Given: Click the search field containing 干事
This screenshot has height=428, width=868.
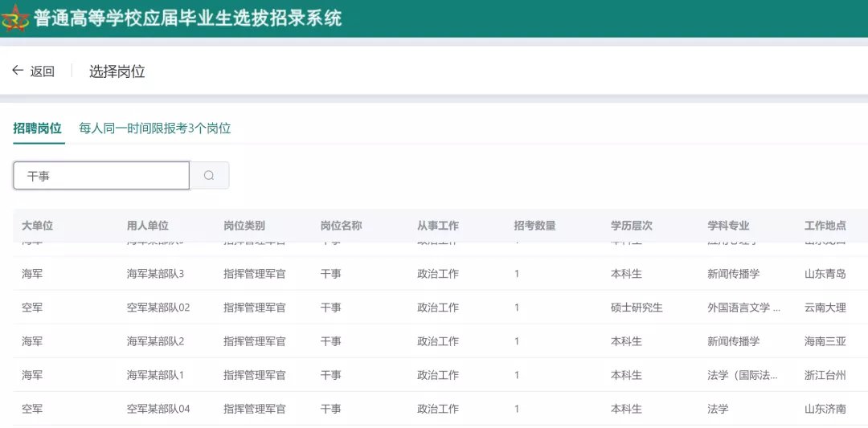Looking at the screenshot, I should coord(101,175).
